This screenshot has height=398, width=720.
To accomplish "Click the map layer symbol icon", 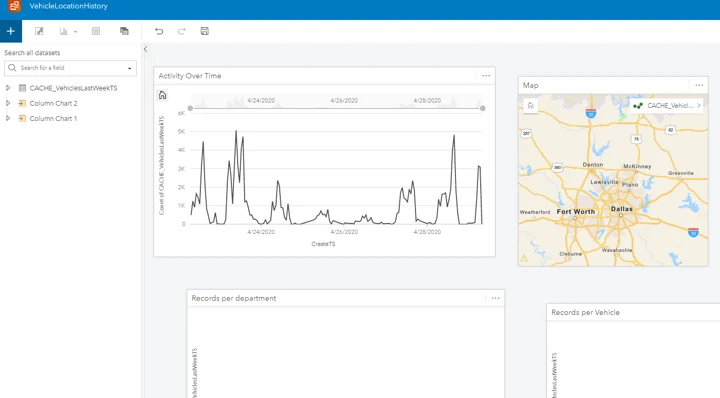I will pyautogui.click(x=638, y=106).
